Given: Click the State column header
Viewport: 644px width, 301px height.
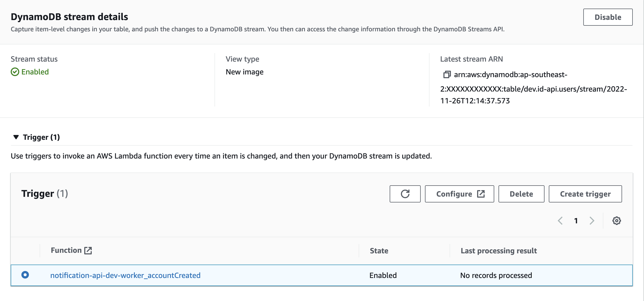Looking at the screenshot, I should point(379,251).
